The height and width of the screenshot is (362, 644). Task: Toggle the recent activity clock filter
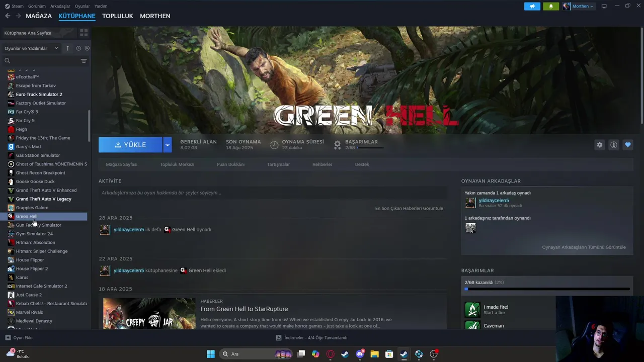(78, 48)
